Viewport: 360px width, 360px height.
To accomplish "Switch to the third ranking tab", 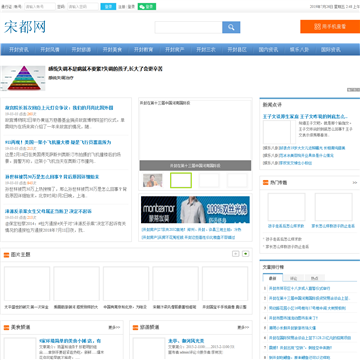I will point(314,278).
